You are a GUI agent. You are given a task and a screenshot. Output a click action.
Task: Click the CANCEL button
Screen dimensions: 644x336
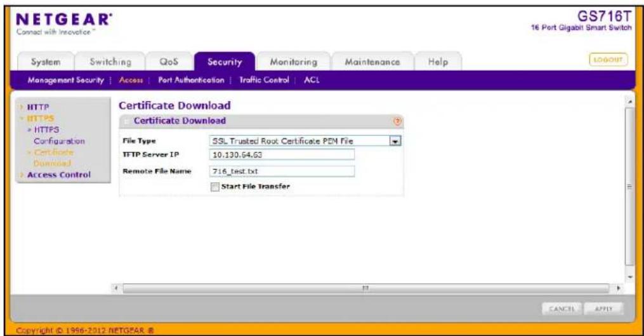(x=562, y=309)
